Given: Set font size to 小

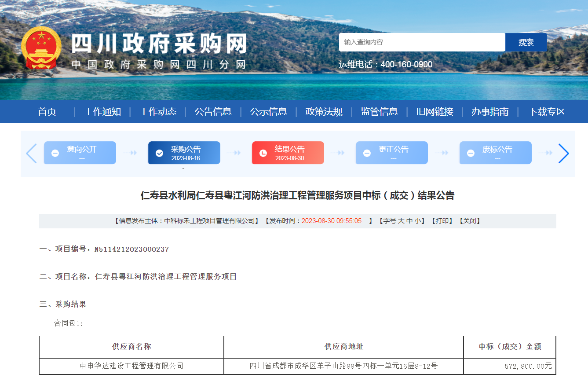Looking at the screenshot, I should point(419,220).
